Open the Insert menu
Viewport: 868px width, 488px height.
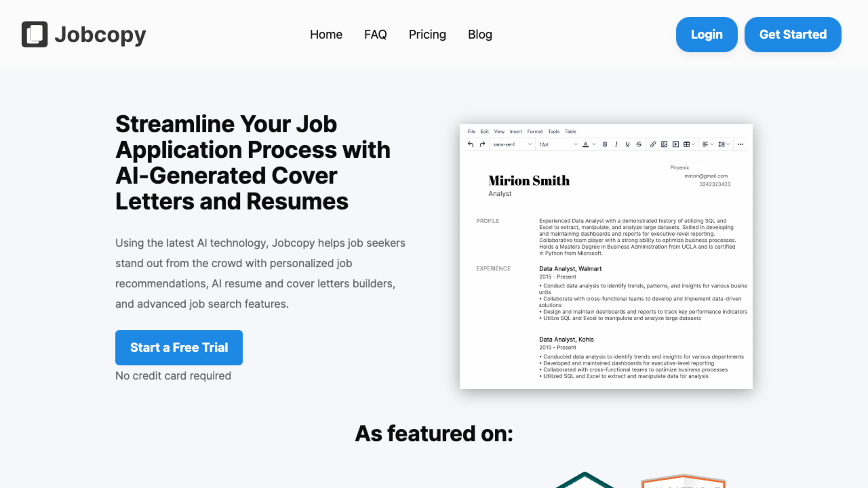click(x=515, y=131)
